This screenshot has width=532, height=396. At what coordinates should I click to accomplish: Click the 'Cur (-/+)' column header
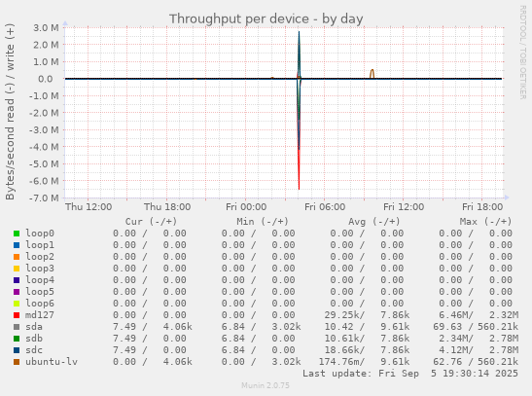(x=151, y=222)
